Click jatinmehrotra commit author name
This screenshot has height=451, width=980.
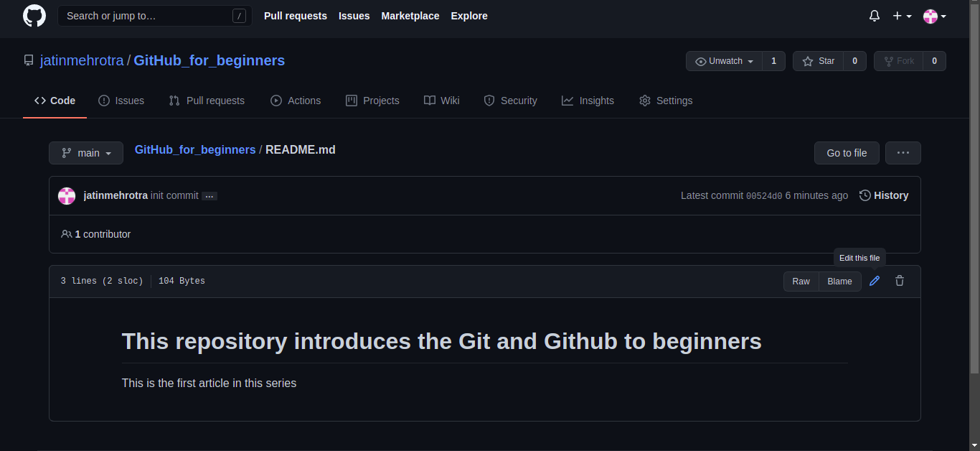pos(116,195)
